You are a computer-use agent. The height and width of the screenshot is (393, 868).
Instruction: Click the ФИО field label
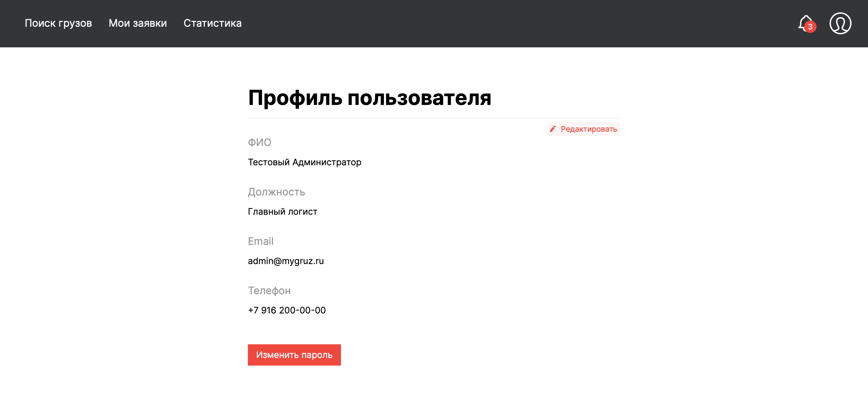[x=260, y=142]
